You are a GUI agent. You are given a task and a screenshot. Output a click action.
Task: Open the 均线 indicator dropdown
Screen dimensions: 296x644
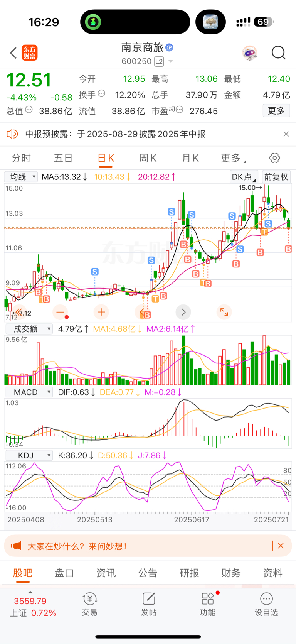coord(21,177)
